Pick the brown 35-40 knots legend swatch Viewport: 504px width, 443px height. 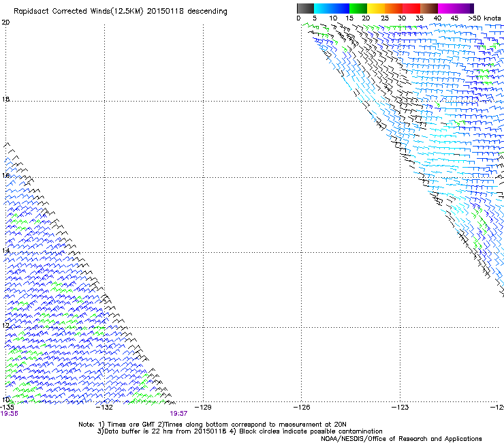[x=429, y=8]
